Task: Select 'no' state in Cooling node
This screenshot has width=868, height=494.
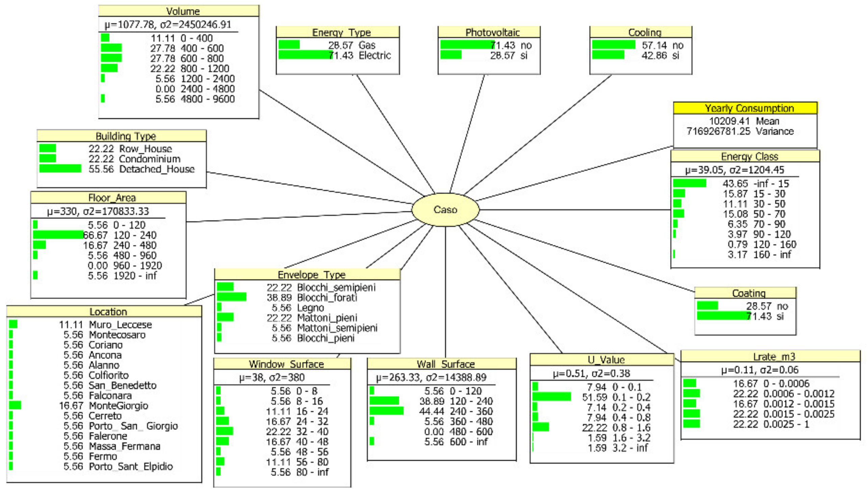Action: [x=678, y=45]
